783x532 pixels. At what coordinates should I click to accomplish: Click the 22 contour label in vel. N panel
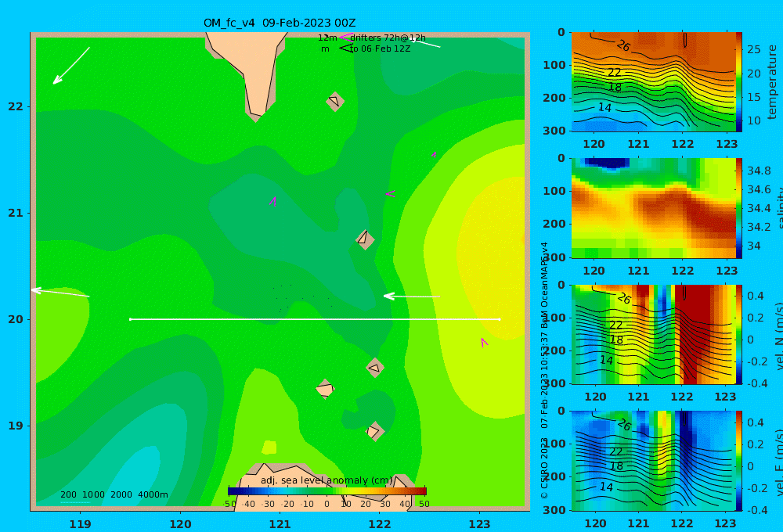[x=615, y=325]
